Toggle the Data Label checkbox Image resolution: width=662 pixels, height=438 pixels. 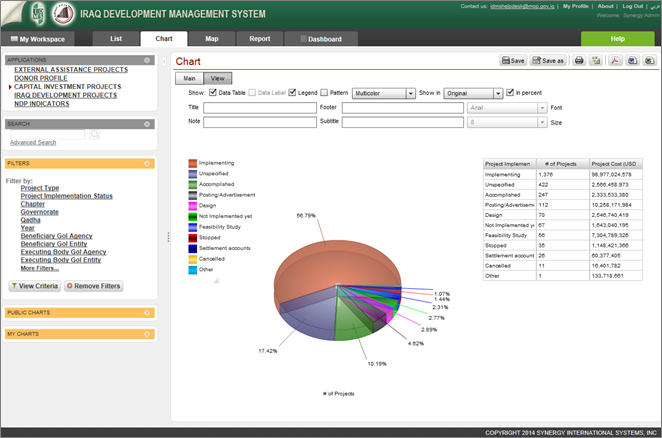tap(252, 92)
